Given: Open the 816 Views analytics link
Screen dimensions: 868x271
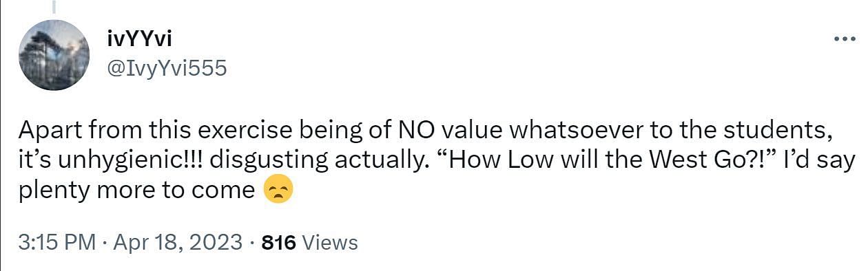Looking at the screenshot, I should pyautogui.click(x=310, y=242).
